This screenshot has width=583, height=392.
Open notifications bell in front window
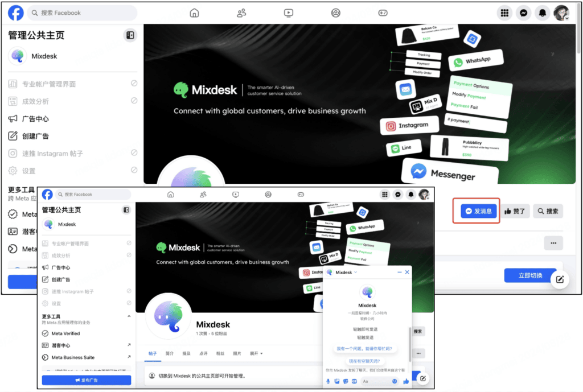(x=411, y=195)
